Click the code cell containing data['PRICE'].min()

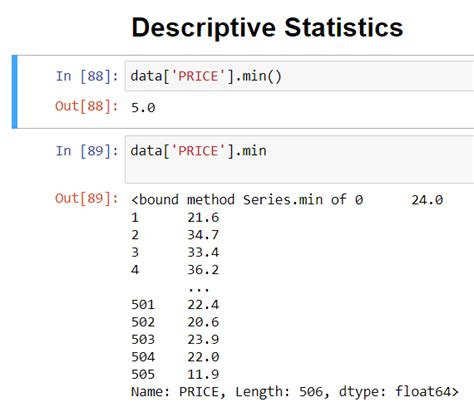299,76
